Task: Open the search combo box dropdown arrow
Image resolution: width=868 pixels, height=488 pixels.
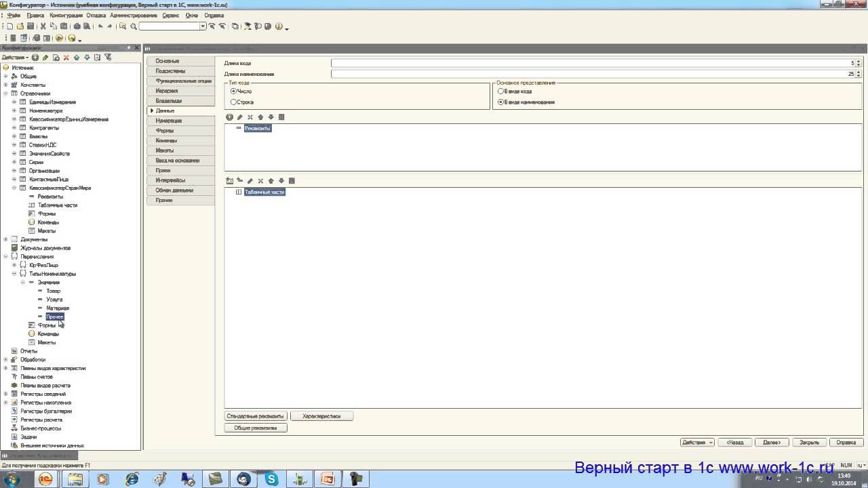Action: [x=203, y=26]
